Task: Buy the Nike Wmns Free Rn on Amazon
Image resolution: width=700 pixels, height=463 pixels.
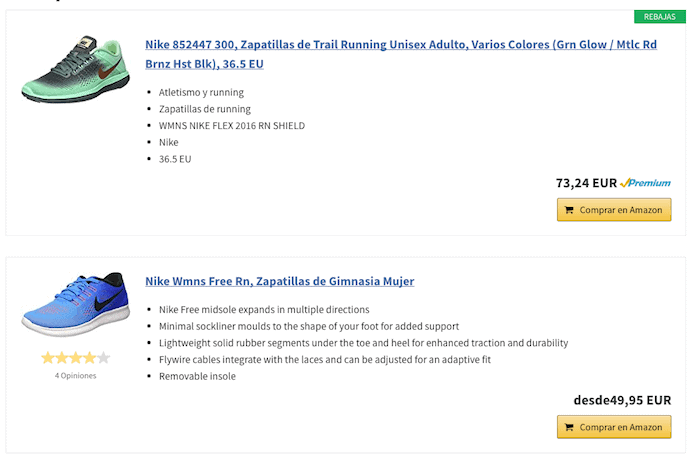Action: coord(614,427)
